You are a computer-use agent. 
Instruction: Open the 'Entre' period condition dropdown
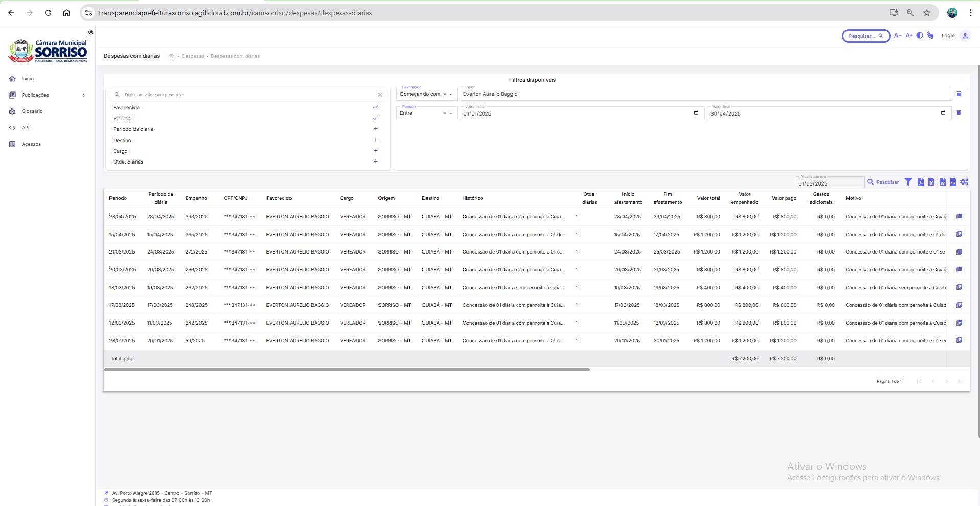click(x=451, y=113)
